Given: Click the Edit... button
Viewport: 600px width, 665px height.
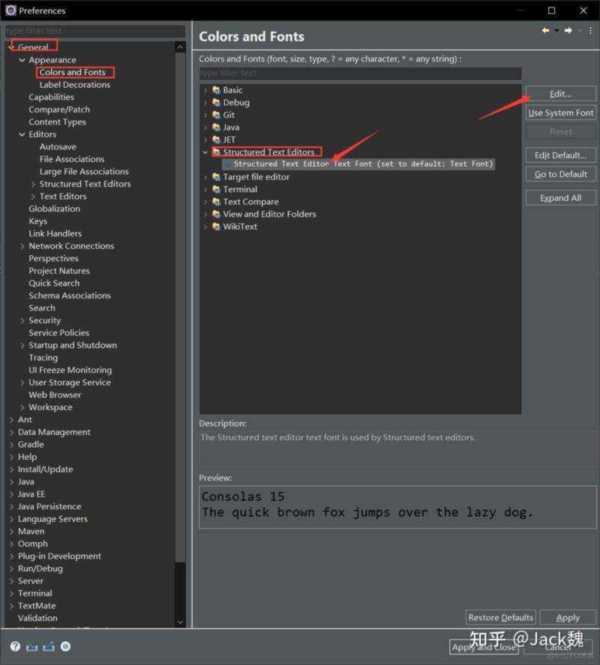Looking at the screenshot, I should click(561, 94).
